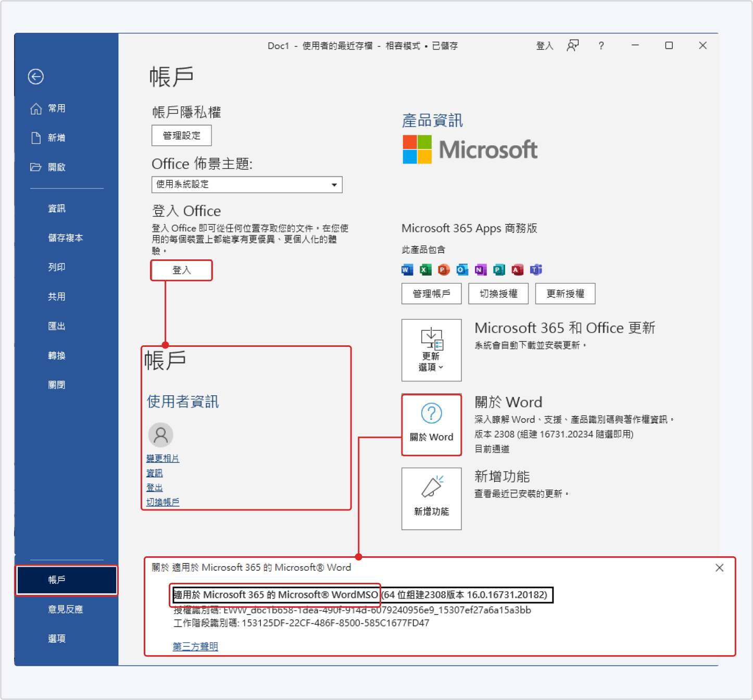This screenshot has height=700, width=753.
Task: Open 第三方聲明 link
Action: pyautogui.click(x=194, y=646)
